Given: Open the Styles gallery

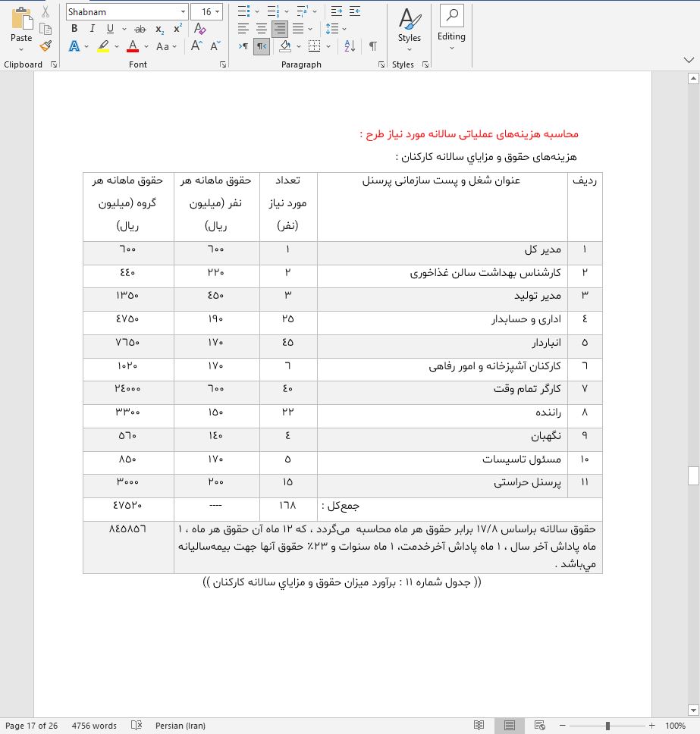Looking at the screenshot, I should pos(409,29).
